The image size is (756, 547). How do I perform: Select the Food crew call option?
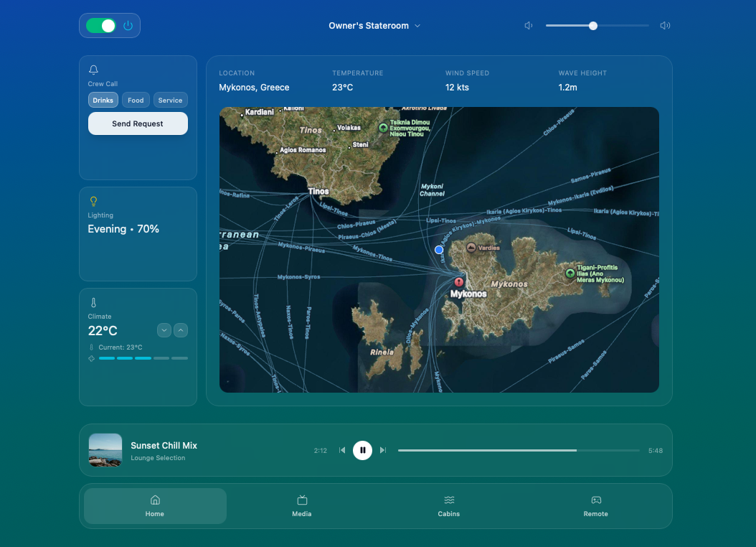coord(136,100)
